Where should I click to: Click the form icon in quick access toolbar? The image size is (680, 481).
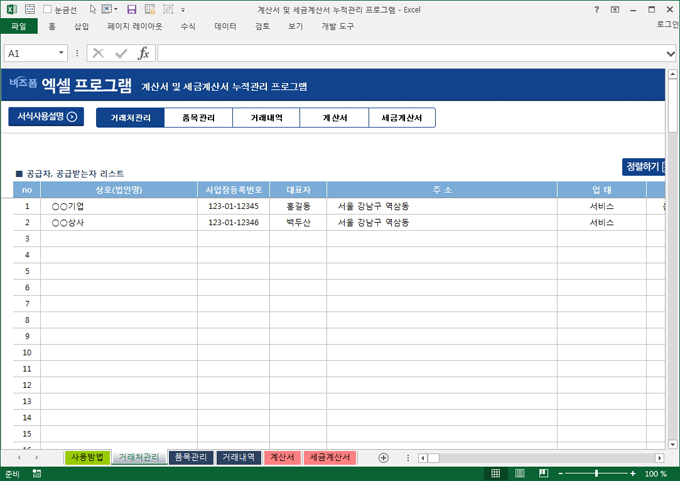point(30,9)
